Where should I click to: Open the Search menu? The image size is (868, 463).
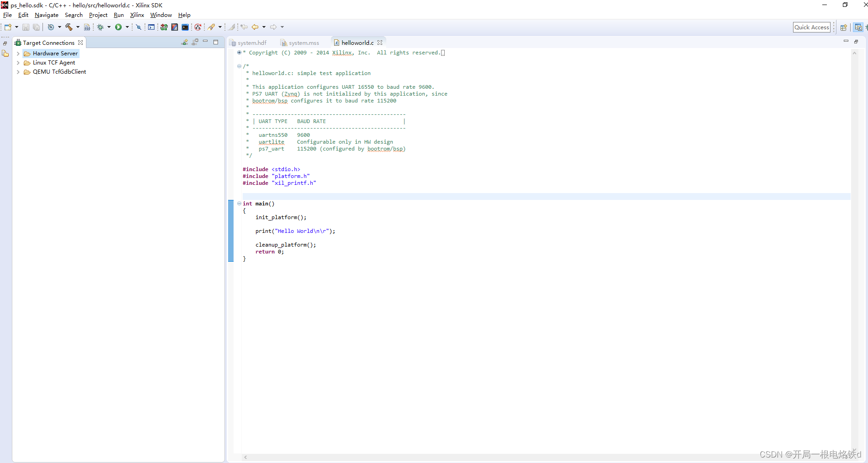click(74, 15)
